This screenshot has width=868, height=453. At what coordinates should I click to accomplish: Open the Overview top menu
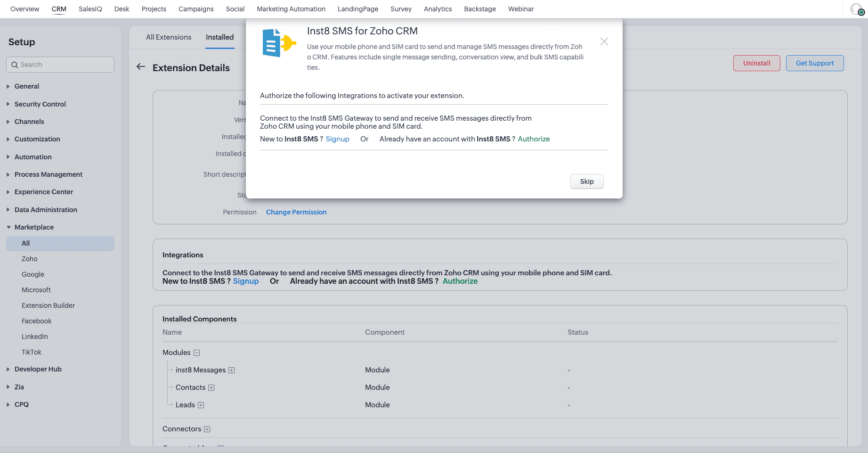(25, 9)
